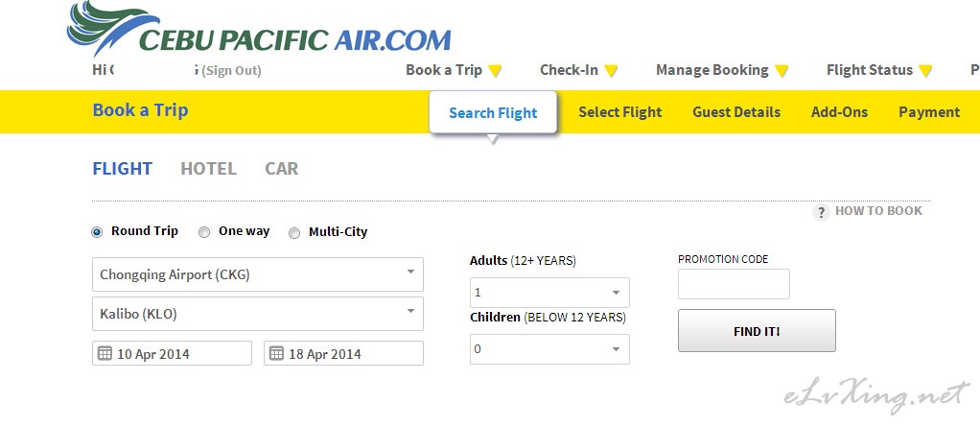
Task: Switch to the HOTEL tab
Action: tap(209, 169)
